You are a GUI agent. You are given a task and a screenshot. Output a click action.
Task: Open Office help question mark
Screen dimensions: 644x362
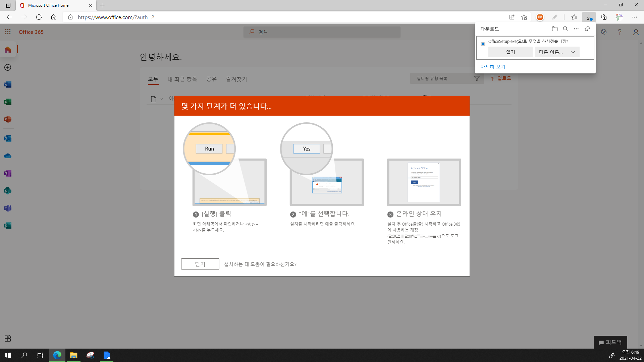620,32
